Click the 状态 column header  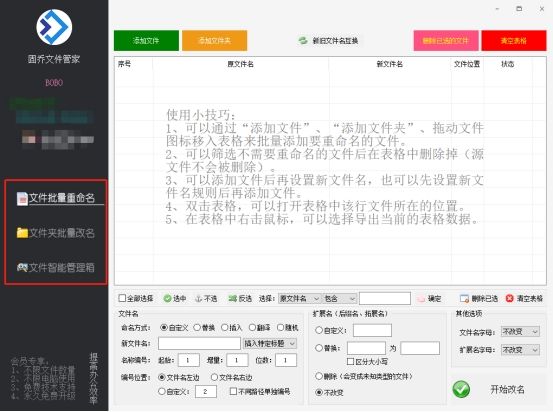pyautogui.click(x=508, y=64)
